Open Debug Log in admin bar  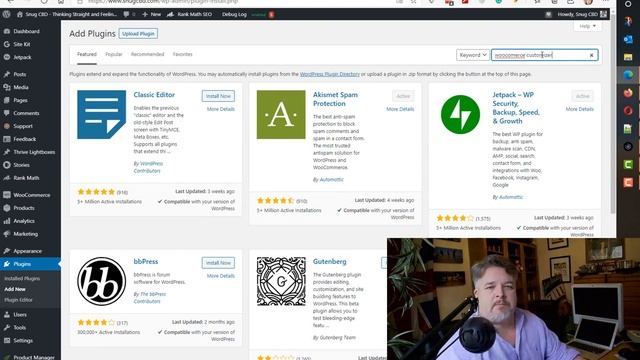(x=234, y=14)
